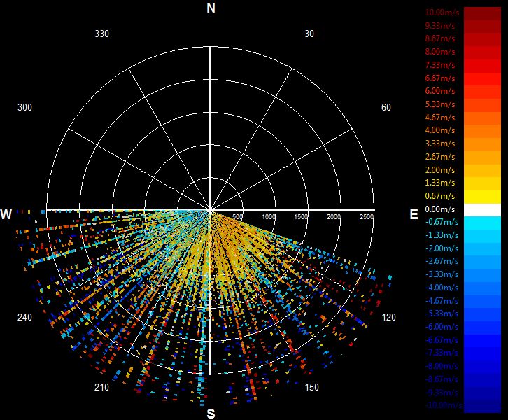Screen dimensions: 508x420
Task: Click the -5.33m/s legend label
Action: pyautogui.click(x=442, y=314)
